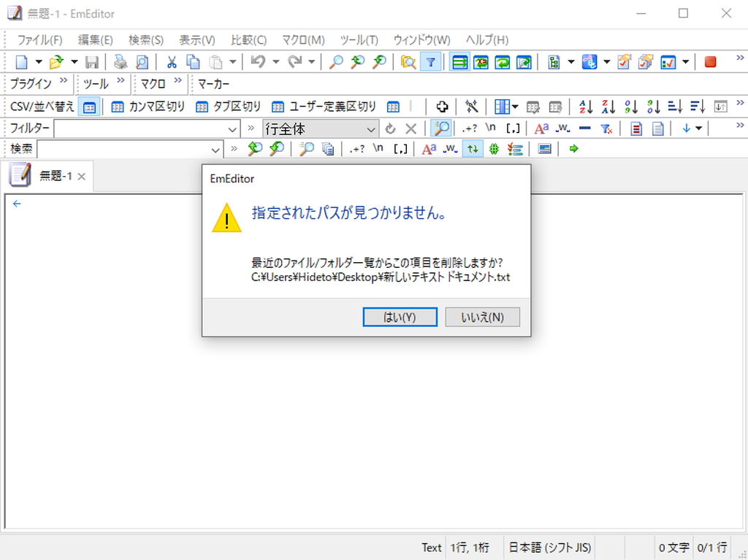Click the remove filter funnel icon
Screen dimensions: 748x560
pos(606,129)
